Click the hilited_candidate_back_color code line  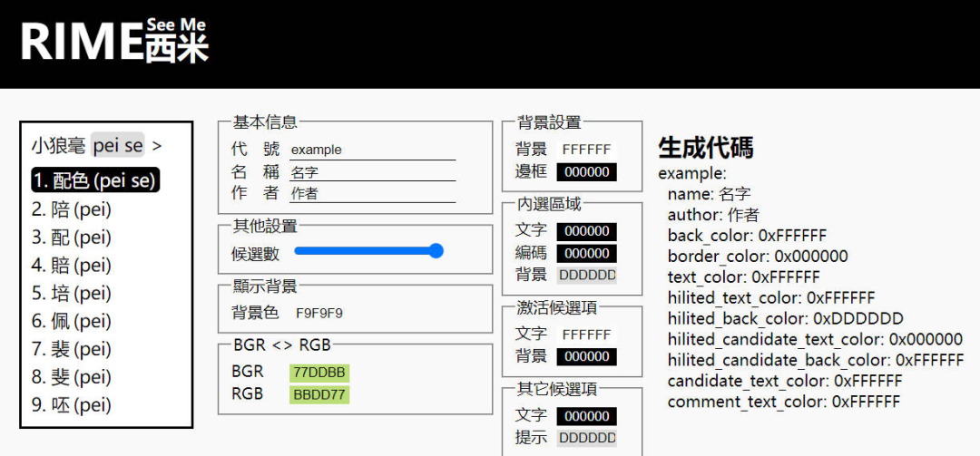(816, 360)
